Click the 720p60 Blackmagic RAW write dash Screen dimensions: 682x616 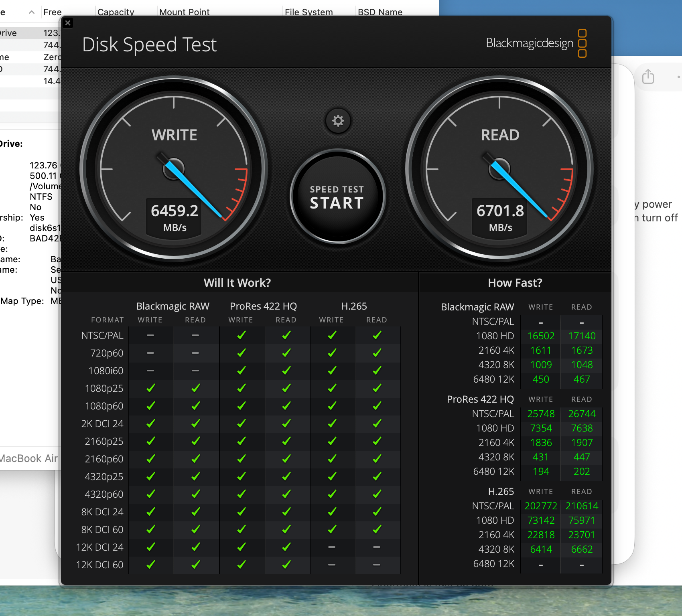[x=150, y=353]
